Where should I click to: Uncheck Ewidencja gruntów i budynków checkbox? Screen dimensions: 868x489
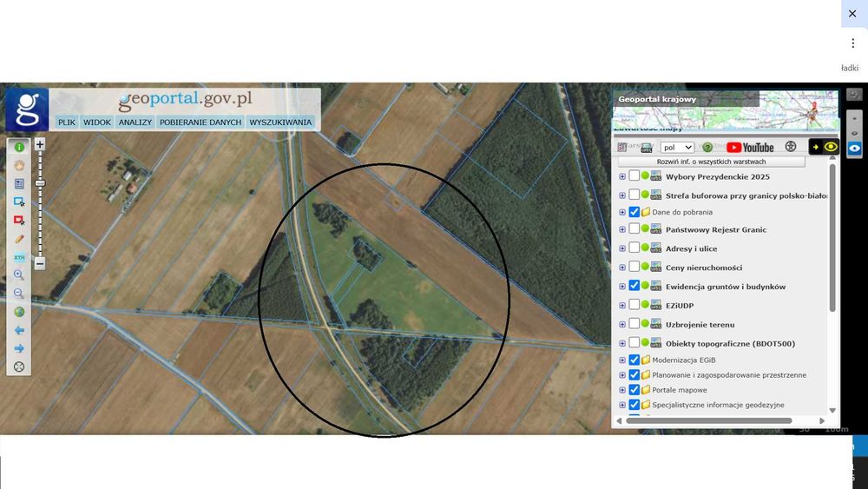tap(635, 286)
